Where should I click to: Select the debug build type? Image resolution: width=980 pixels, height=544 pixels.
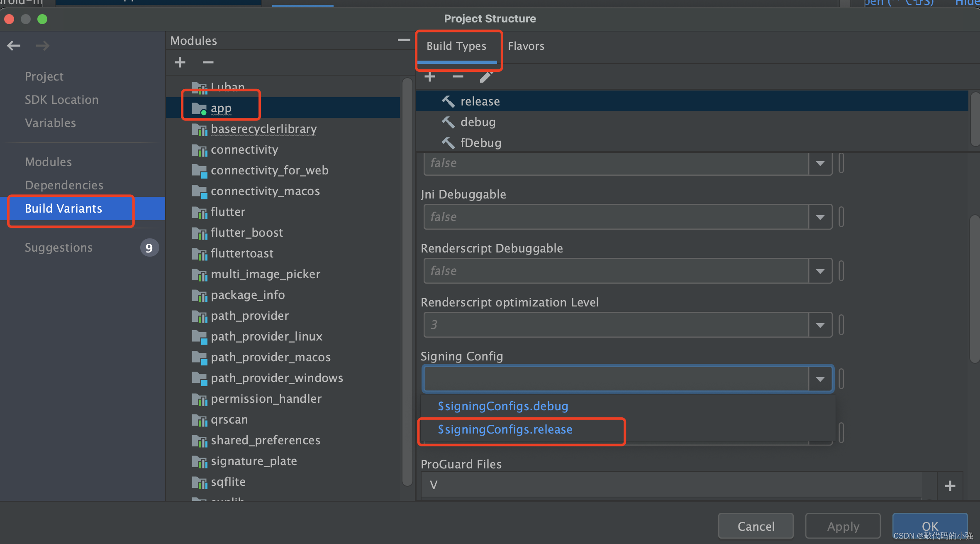pyautogui.click(x=478, y=123)
